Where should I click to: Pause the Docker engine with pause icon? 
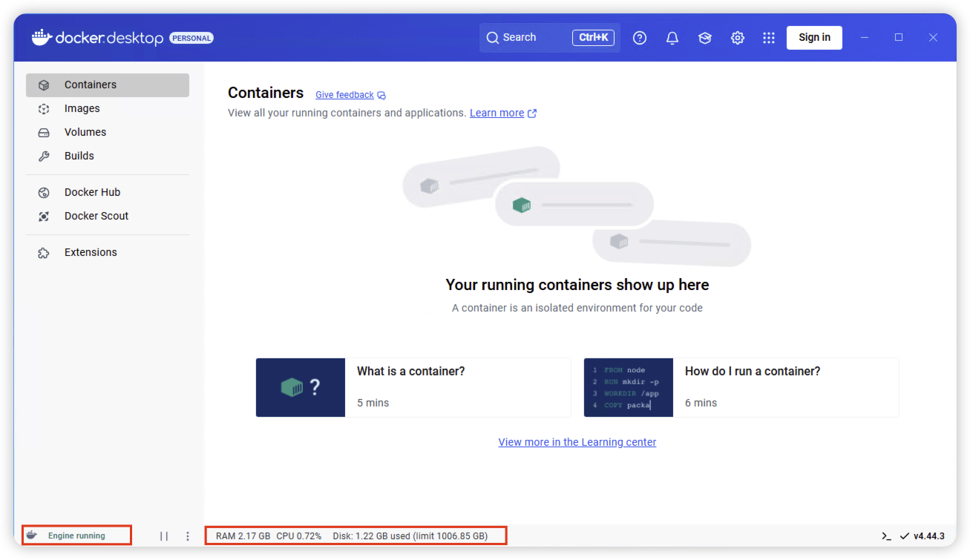pos(164,536)
